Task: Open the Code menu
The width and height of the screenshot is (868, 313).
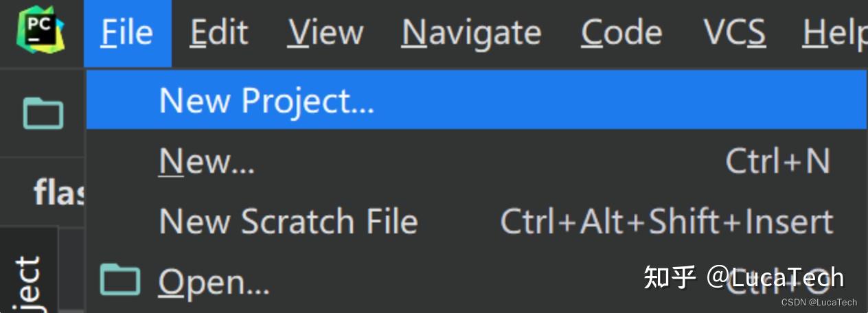Action: 621,33
